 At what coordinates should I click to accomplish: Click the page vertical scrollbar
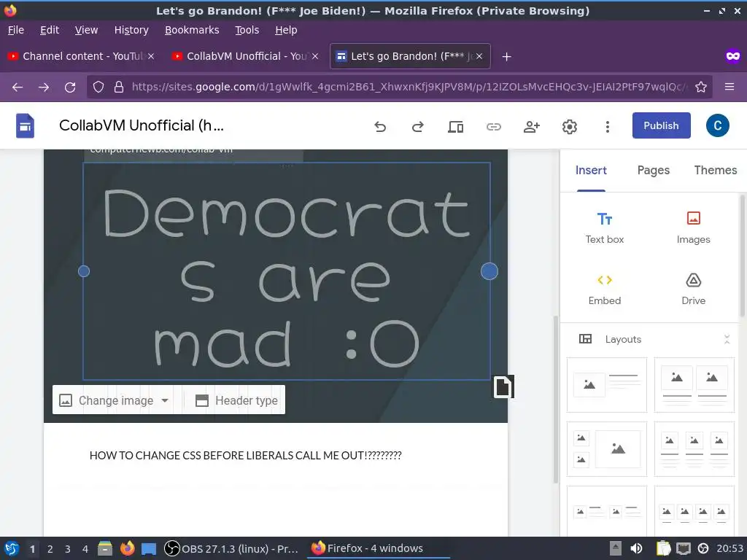555,399
